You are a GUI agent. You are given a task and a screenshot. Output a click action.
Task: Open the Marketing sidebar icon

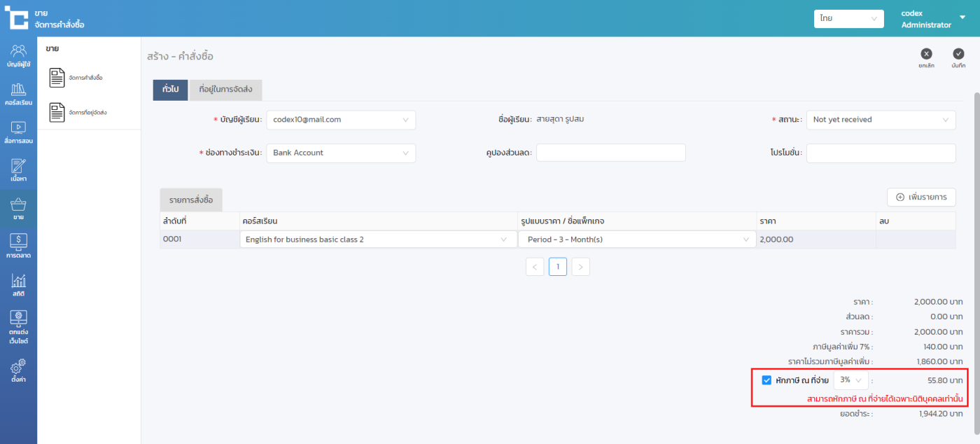tap(18, 247)
